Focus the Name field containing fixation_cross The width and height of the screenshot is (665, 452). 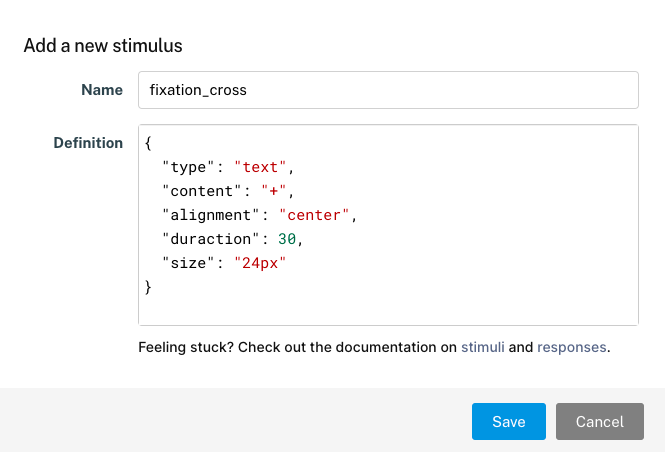pyautogui.click(x=388, y=90)
